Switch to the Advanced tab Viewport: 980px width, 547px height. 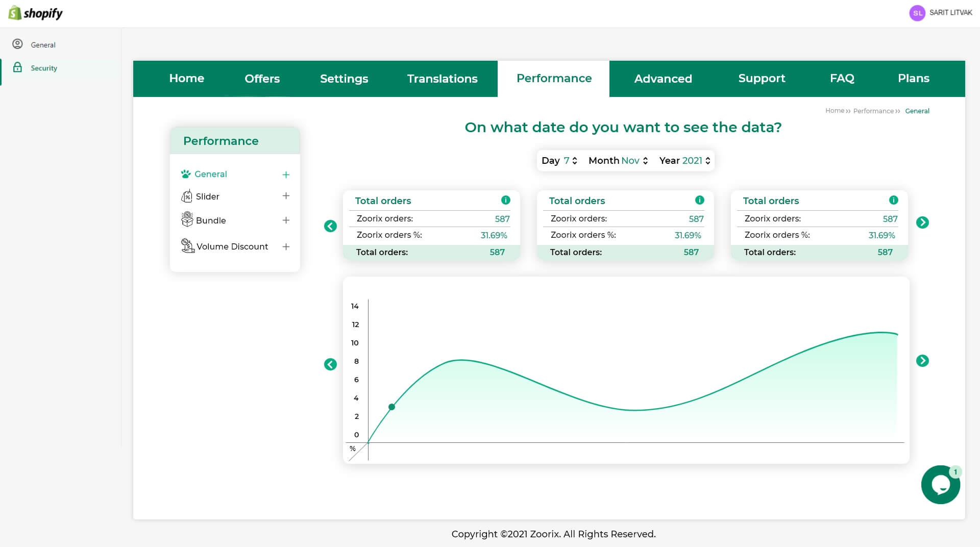click(x=663, y=79)
